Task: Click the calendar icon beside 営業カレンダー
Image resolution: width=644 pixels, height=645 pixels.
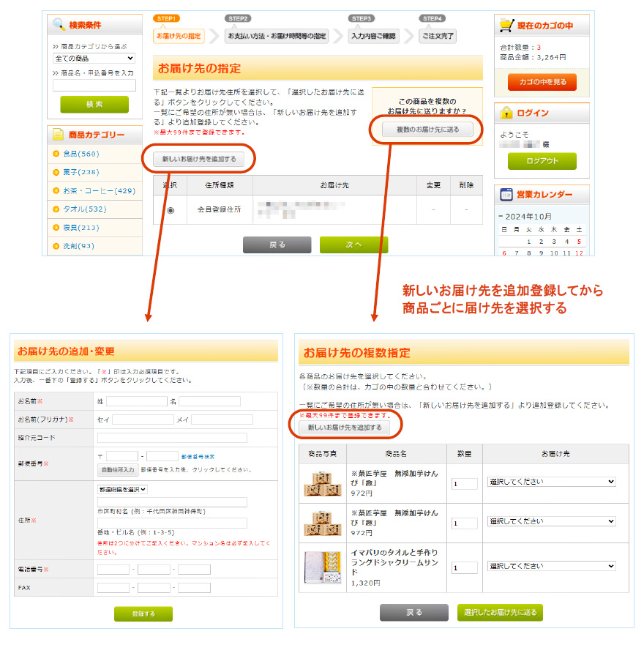Action: (506, 195)
